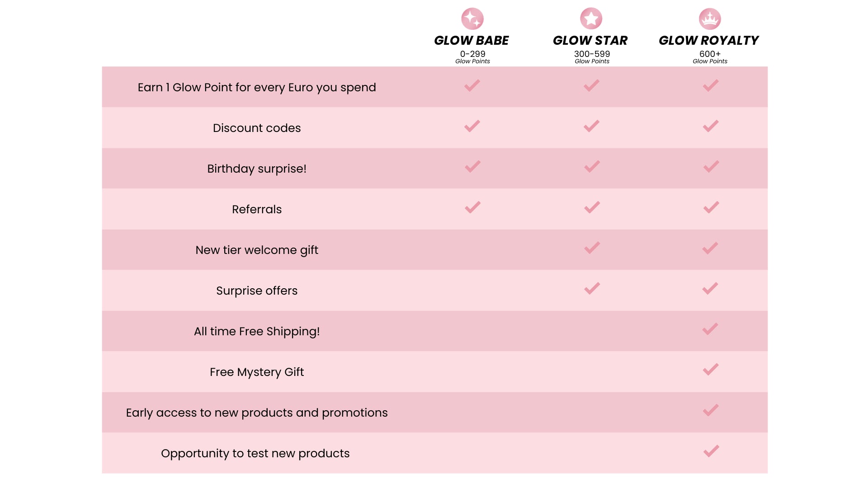Select the GLOW BABE tier heading
The height and width of the screenshot is (488, 868).
472,41
